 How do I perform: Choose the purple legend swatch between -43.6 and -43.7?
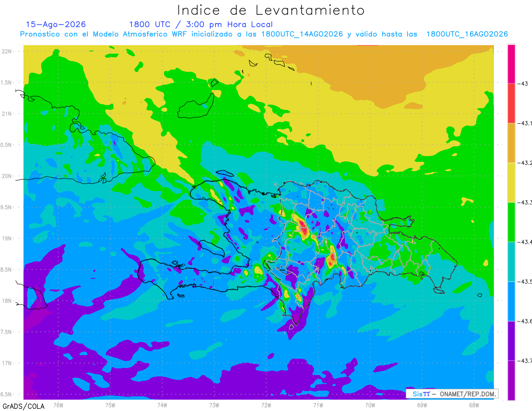coord(511,341)
